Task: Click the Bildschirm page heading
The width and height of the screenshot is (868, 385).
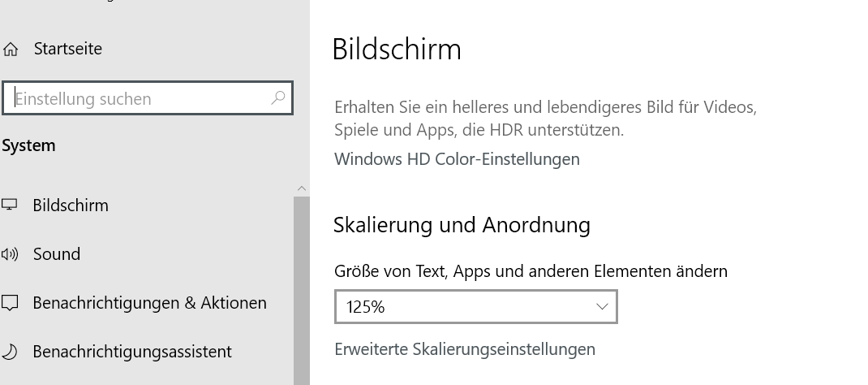Action: (397, 50)
